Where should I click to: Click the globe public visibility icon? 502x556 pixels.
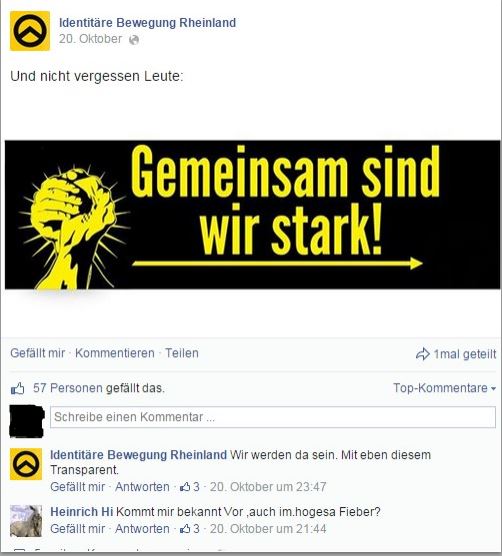click(x=134, y=40)
